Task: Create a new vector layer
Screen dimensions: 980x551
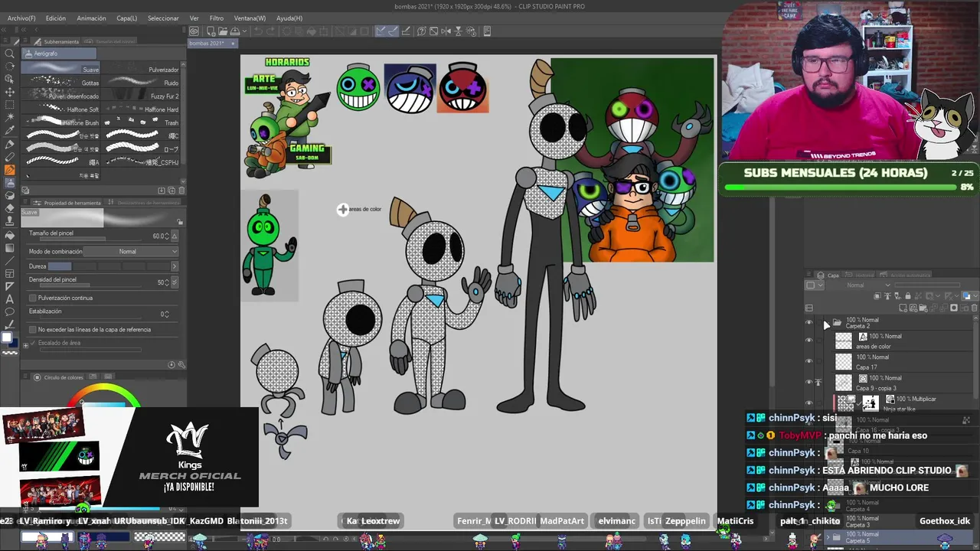Action: (913, 308)
